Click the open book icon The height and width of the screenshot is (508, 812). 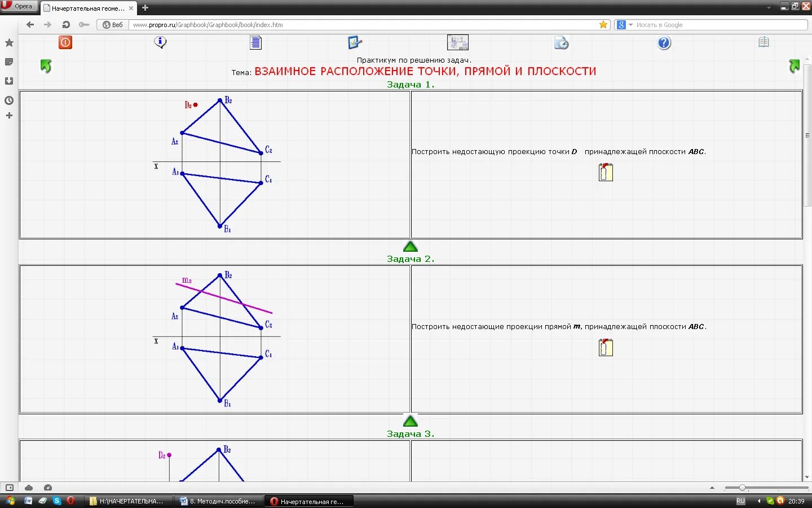(764, 42)
